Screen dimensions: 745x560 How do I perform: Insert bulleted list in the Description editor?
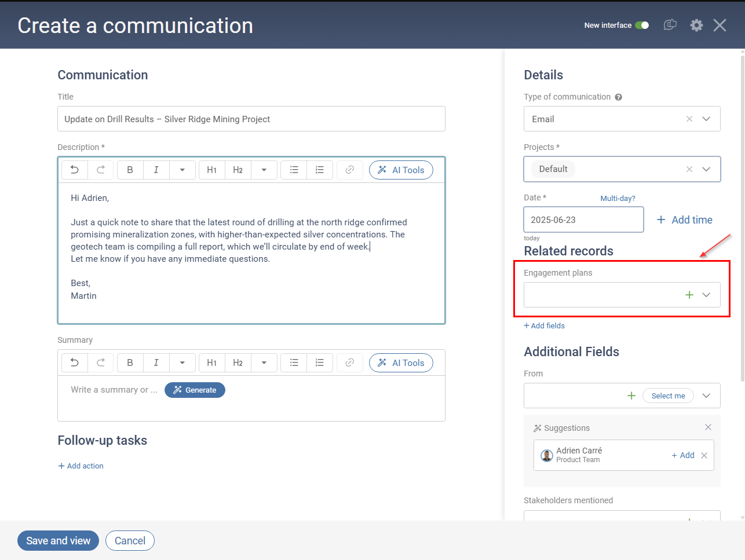coord(294,170)
